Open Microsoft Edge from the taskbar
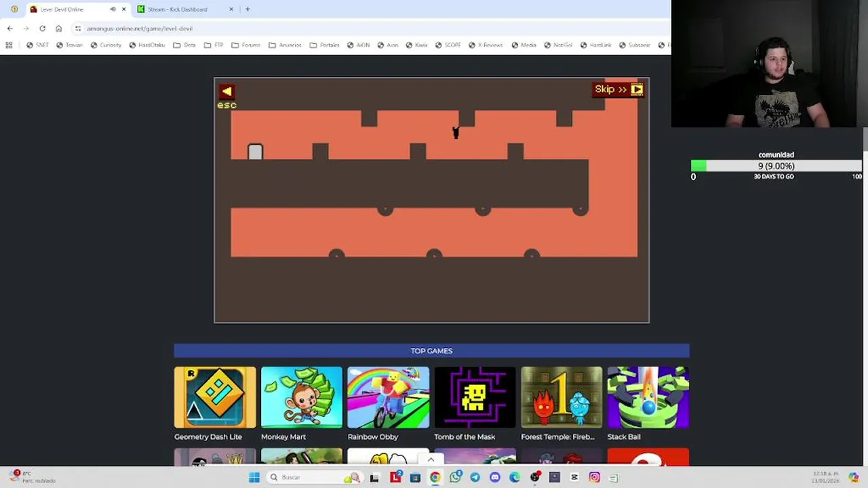The height and width of the screenshot is (488, 868). (x=515, y=477)
